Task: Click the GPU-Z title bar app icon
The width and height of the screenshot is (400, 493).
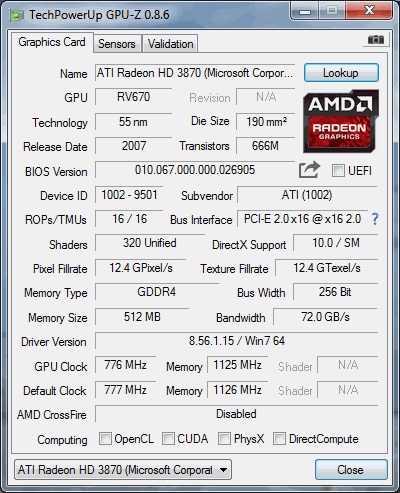Action: point(17,15)
